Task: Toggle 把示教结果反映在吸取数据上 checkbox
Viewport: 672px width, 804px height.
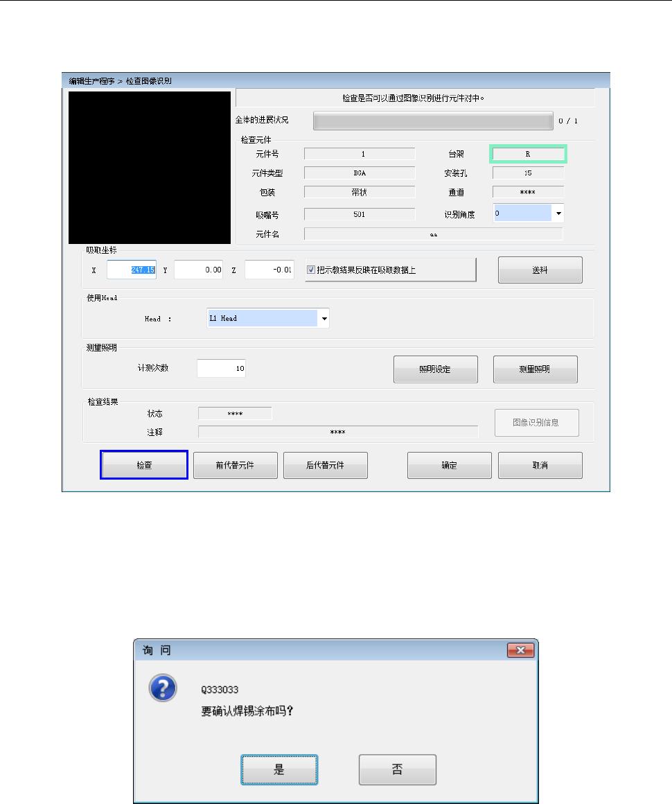Action: 310,270
